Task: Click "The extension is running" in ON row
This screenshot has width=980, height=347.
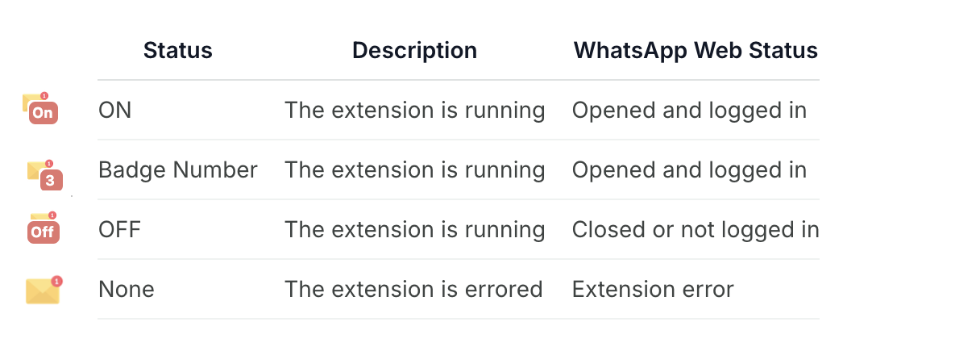Action: 415,110
